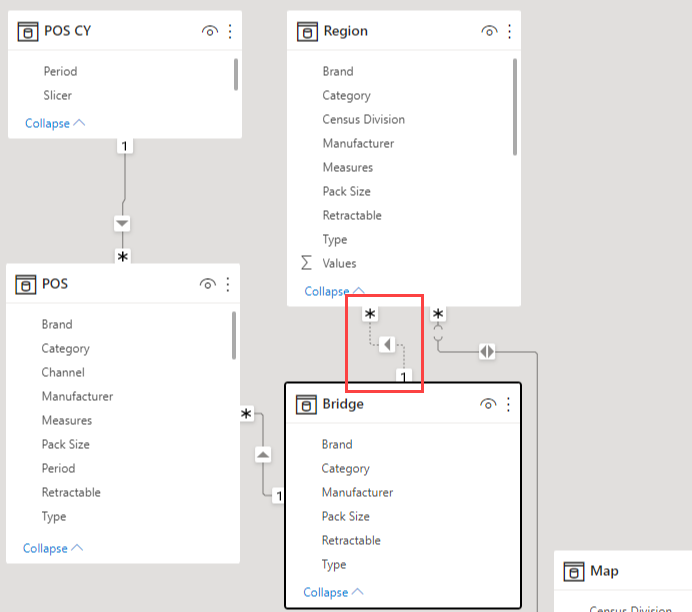692x612 pixels.
Task: Select the Measures field in POS
Action: tap(67, 420)
